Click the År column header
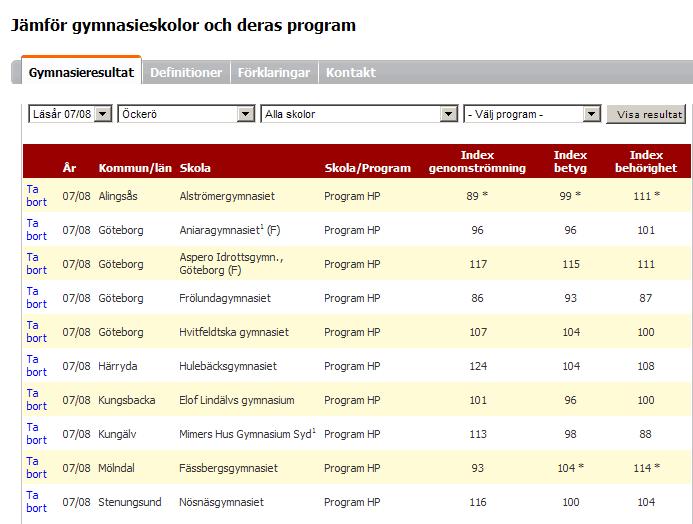Screen dimensions: 693x524 point(69,168)
